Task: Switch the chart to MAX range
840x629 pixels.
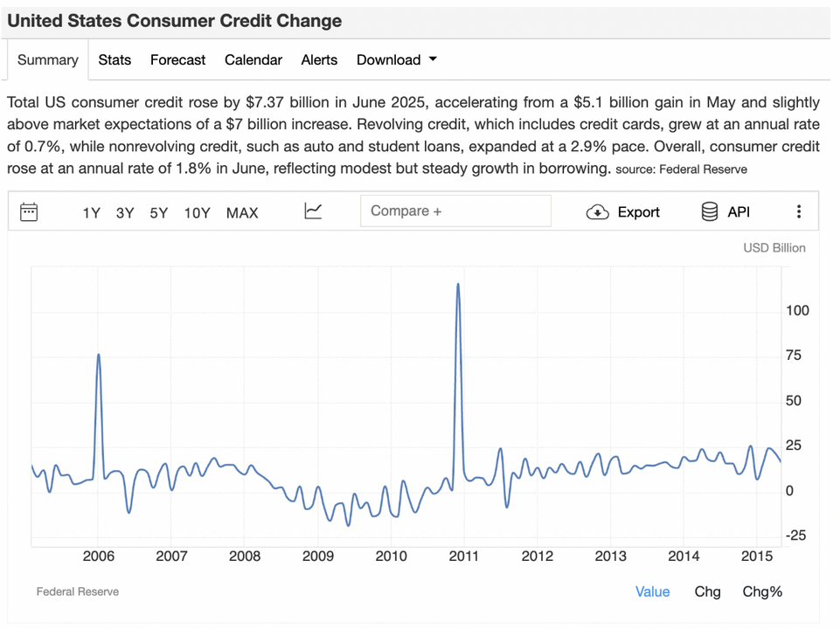Action: (x=242, y=212)
